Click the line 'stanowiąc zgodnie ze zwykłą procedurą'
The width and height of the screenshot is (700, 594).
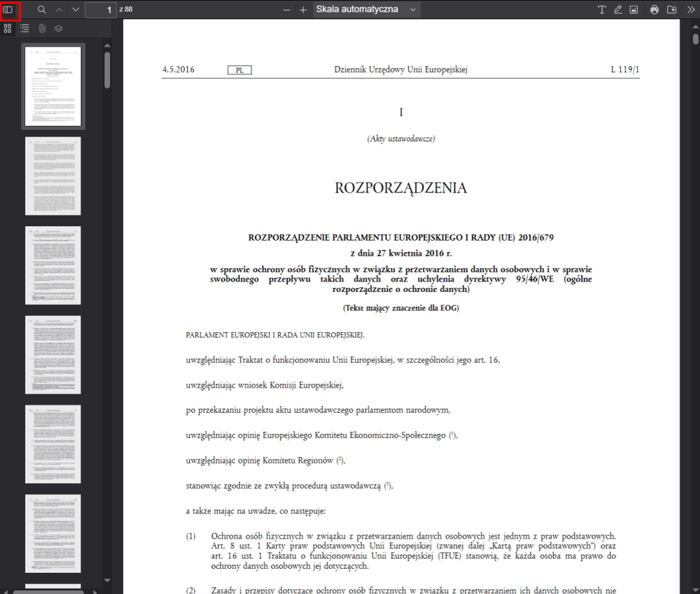coord(289,486)
